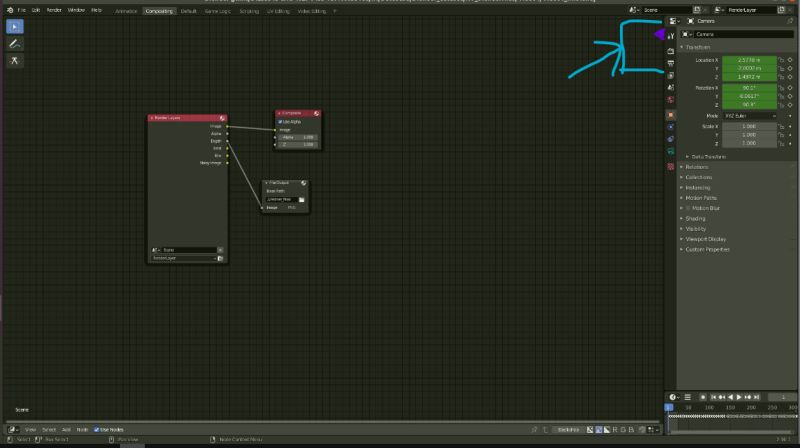Open the Scene properties tab icon

pos(671,88)
